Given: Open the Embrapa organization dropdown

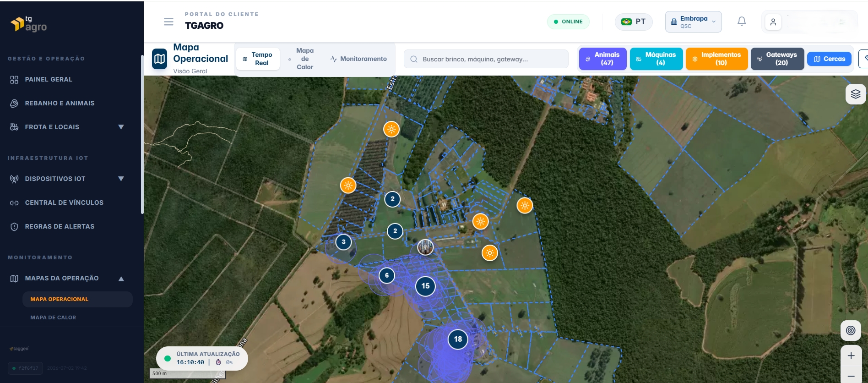Looking at the screenshot, I should pos(693,22).
